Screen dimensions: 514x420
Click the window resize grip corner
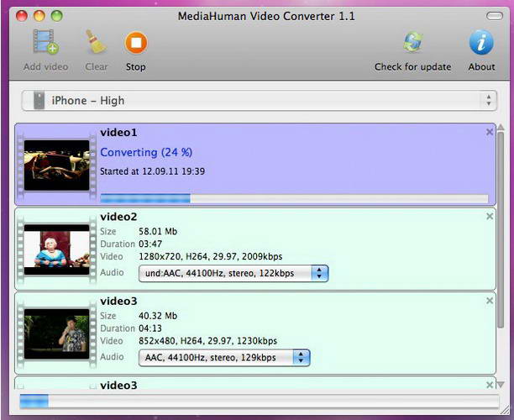(505, 410)
